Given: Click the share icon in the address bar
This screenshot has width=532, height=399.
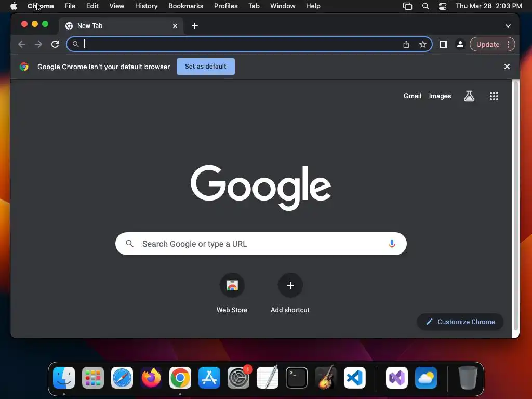Looking at the screenshot, I should pos(406,44).
